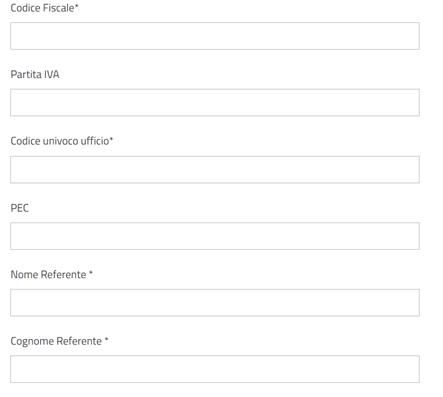Click the PEC label text
The width and height of the screenshot is (443, 397).
pyautogui.click(x=20, y=208)
